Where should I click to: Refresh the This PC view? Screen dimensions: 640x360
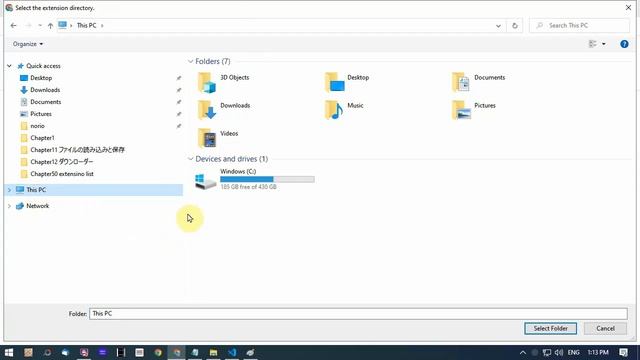[x=515, y=26]
